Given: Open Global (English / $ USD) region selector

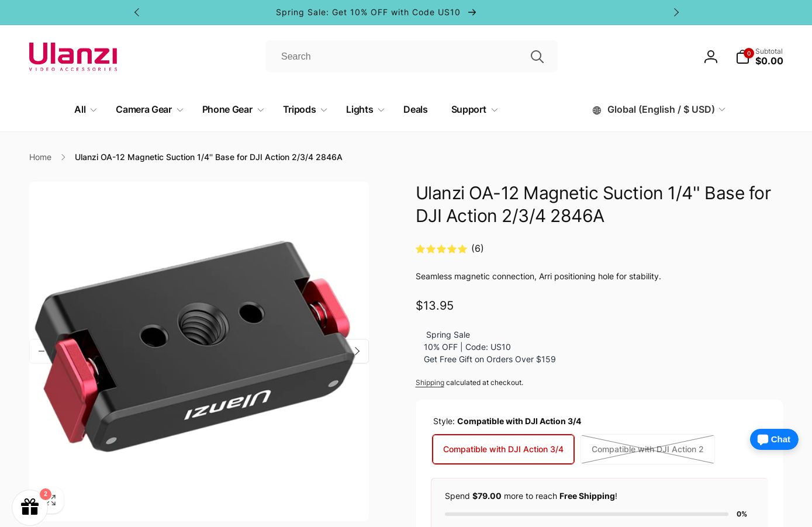Looking at the screenshot, I should (659, 110).
